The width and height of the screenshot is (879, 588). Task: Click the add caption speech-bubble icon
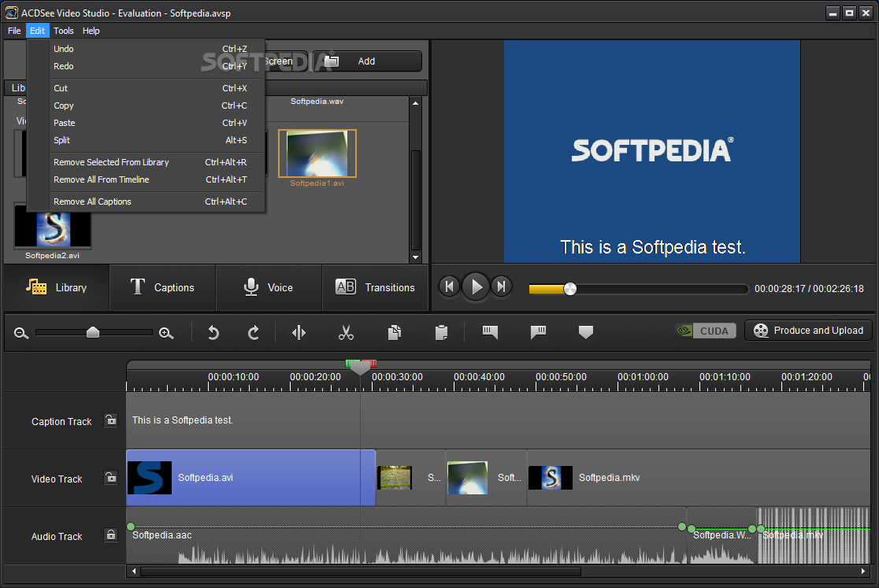point(490,333)
